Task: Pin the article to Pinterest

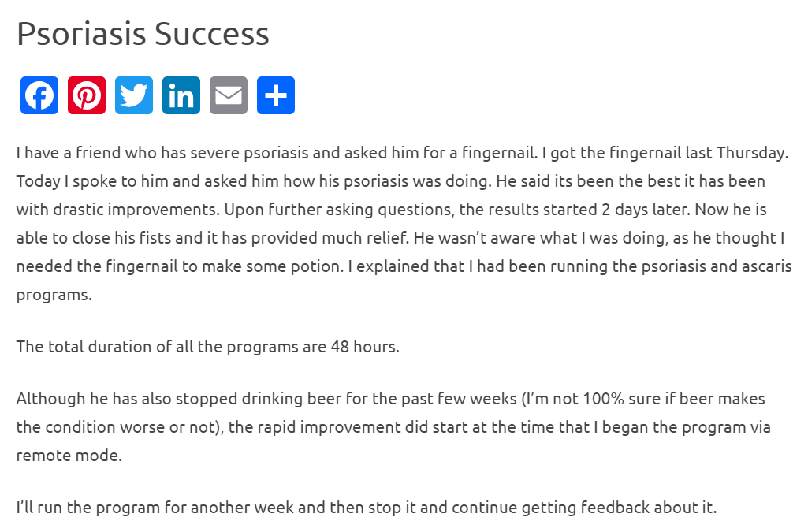Action: pos(87,95)
